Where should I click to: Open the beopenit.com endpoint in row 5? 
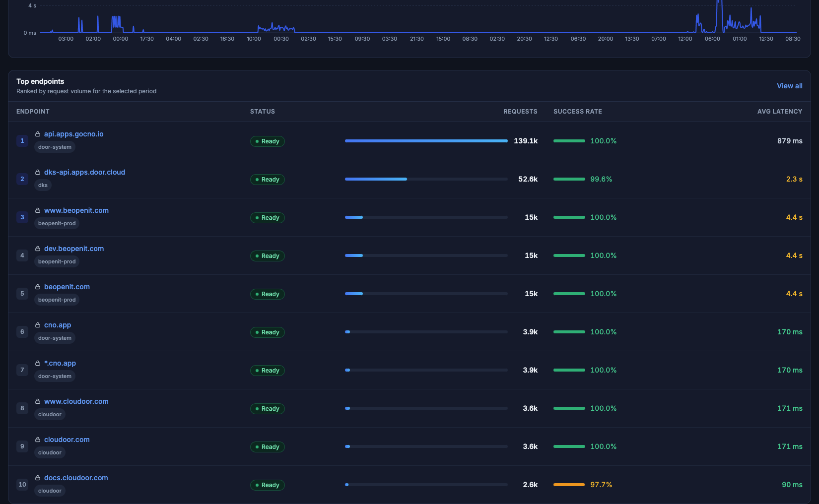67,287
